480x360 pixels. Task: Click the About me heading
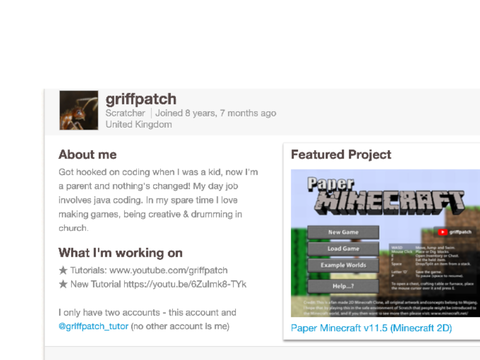click(x=88, y=155)
